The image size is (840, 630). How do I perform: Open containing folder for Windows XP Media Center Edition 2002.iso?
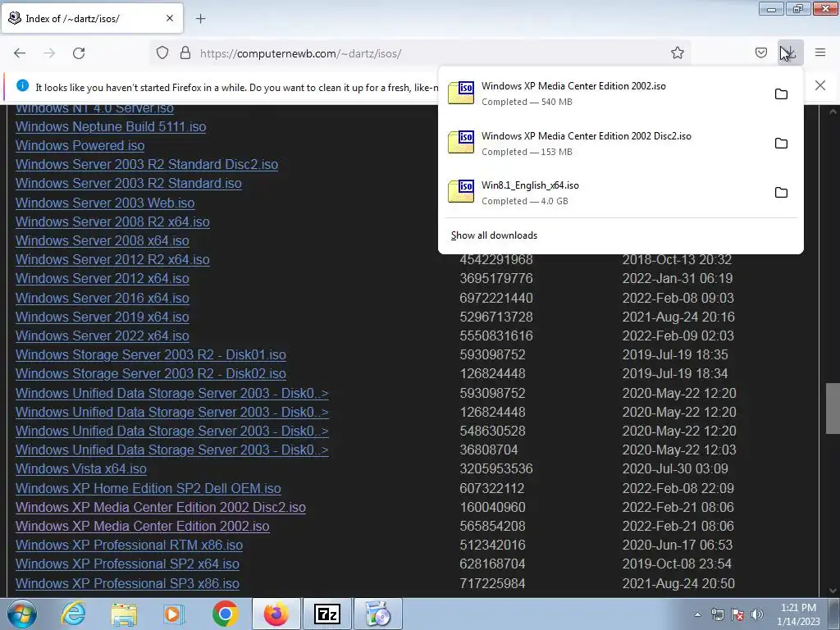[781, 94]
